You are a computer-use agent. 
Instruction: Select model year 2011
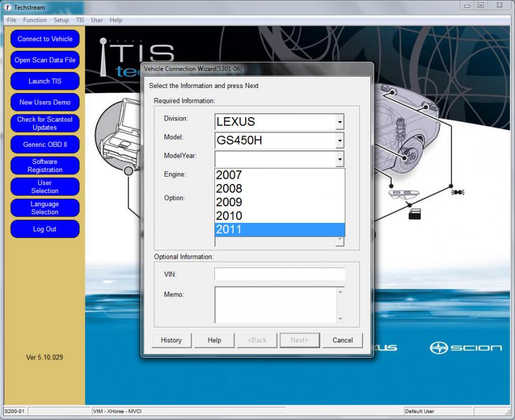[x=280, y=230]
